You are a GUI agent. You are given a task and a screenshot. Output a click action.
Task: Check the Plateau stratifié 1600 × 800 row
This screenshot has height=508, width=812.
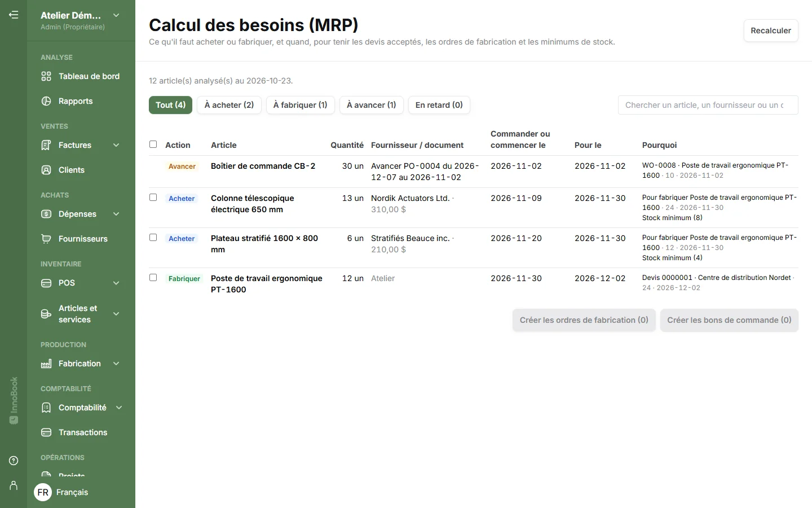click(x=153, y=238)
